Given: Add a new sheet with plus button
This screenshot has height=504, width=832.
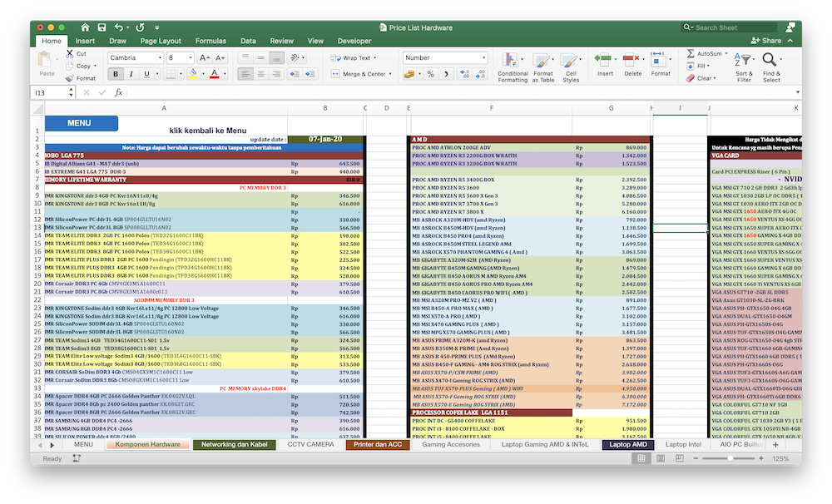Looking at the screenshot, I should coord(775,445).
